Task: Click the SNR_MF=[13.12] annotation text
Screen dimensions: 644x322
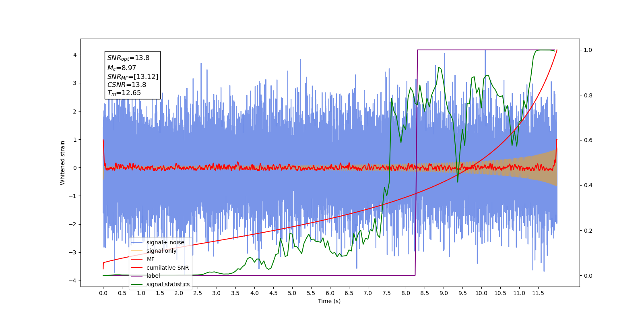Action: coord(133,76)
